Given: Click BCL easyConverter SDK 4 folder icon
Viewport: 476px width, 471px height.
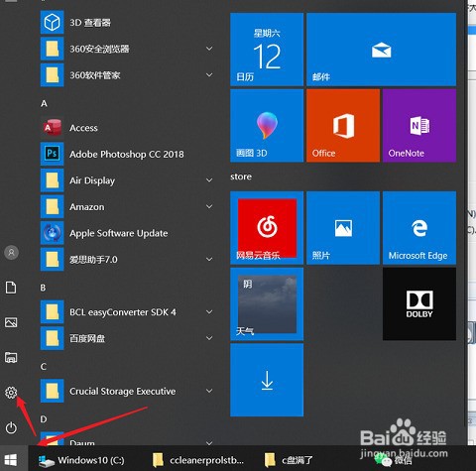Looking at the screenshot, I should pos(52,311).
